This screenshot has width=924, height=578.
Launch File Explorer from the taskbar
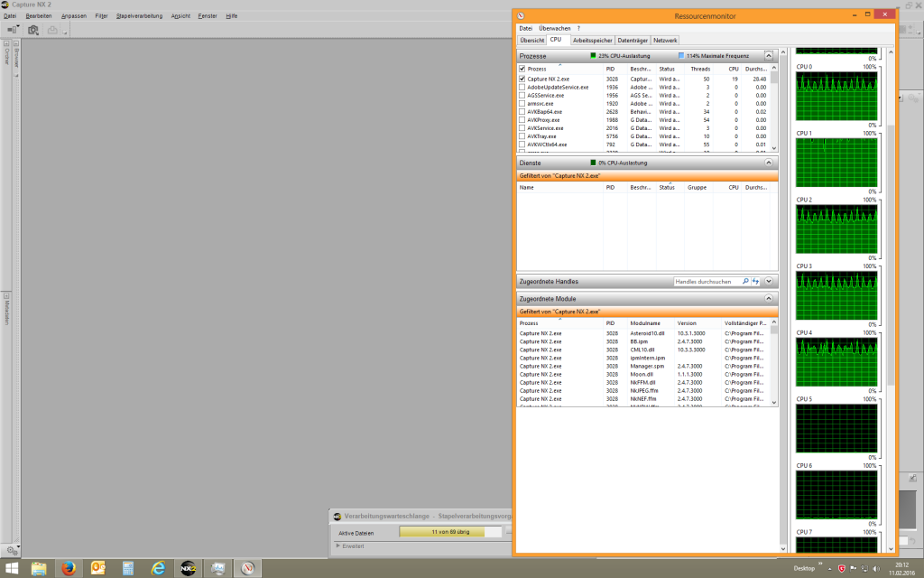tap(39, 569)
